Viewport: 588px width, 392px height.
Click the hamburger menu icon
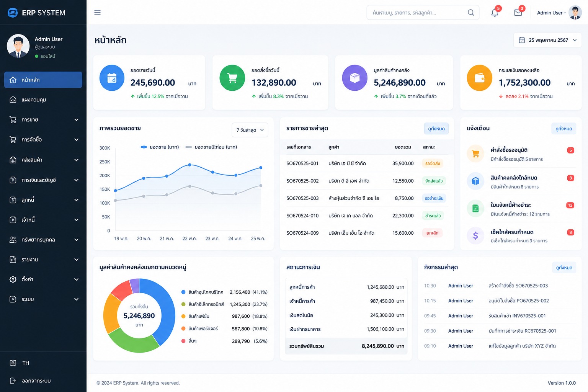coord(98,13)
